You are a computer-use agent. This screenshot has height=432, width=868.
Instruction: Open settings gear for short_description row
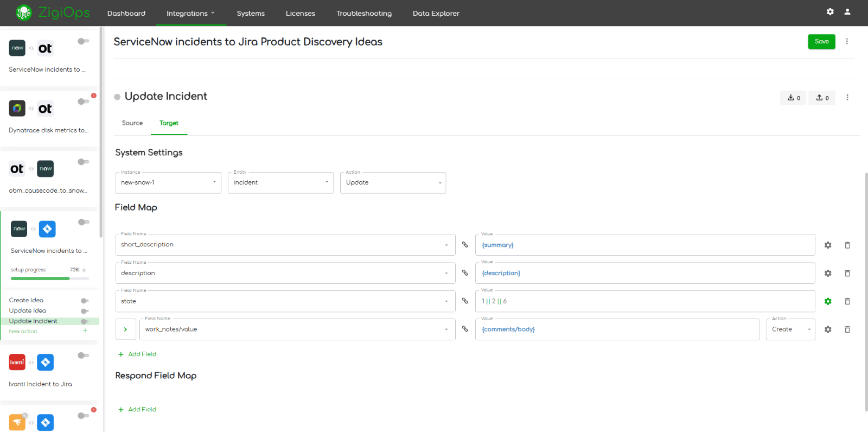click(x=828, y=245)
